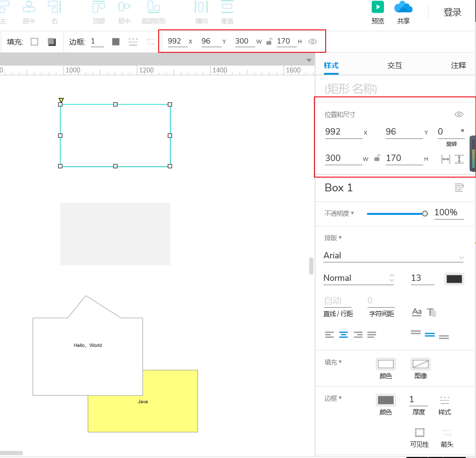Edit the font size field 13

422,278
